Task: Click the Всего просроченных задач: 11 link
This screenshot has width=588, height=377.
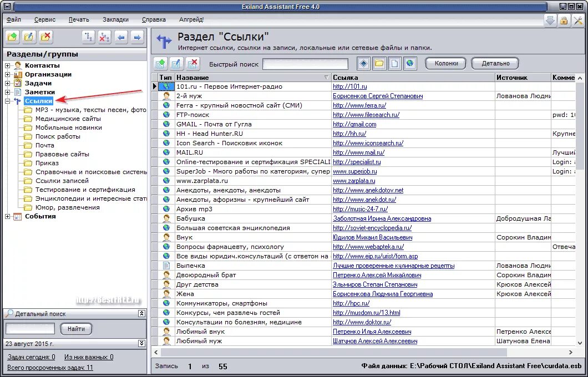Action: [x=50, y=368]
